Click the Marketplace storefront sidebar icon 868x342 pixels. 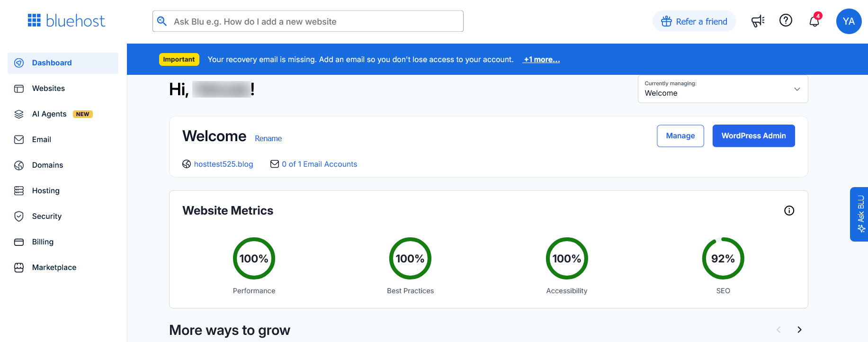click(x=19, y=268)
